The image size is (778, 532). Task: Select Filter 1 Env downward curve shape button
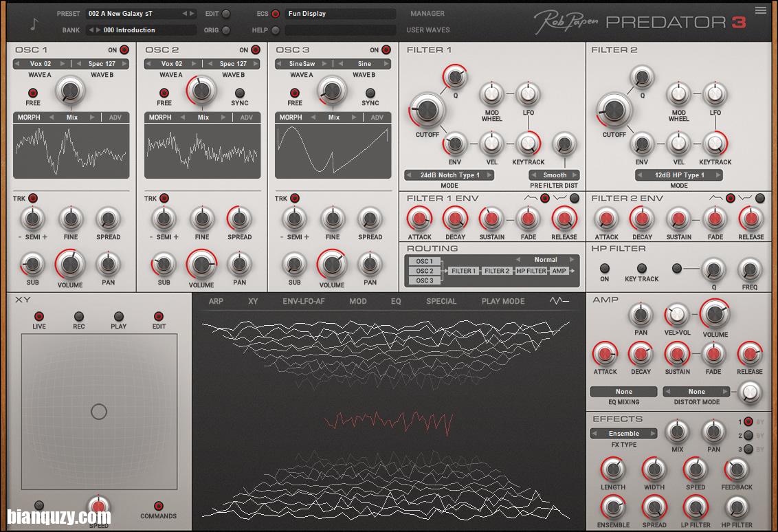coord(575,198)
